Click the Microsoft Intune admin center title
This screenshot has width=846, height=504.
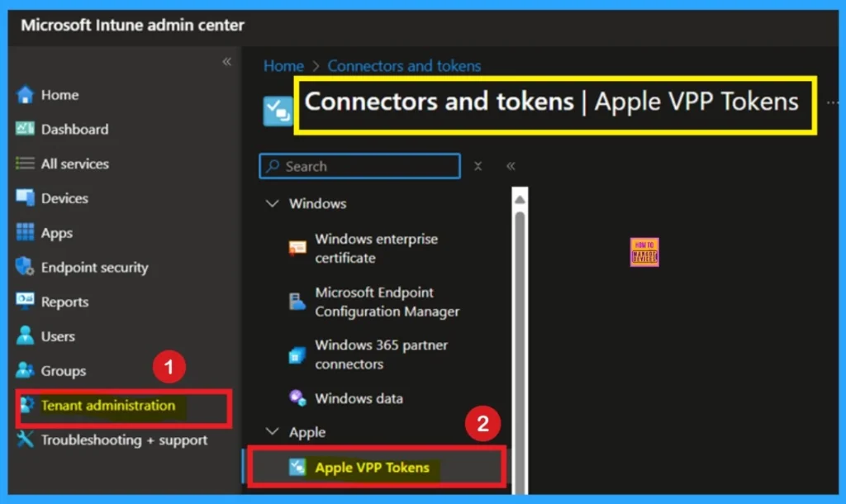click(133, 25)
